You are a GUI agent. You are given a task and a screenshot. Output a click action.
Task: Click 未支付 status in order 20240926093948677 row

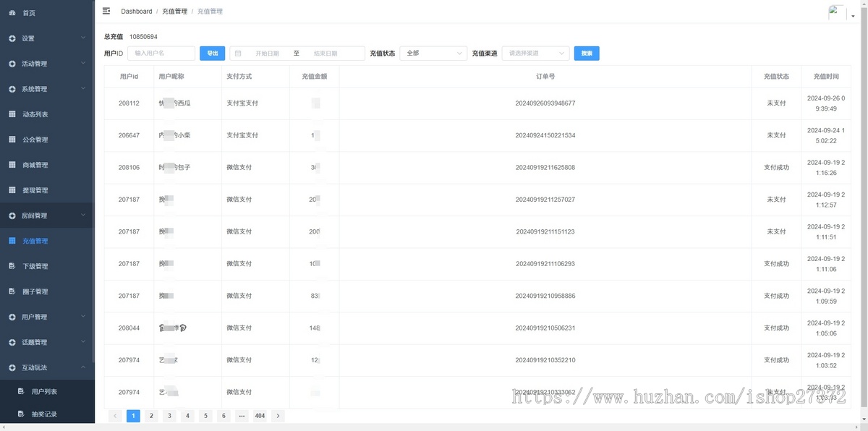[776, 103]
